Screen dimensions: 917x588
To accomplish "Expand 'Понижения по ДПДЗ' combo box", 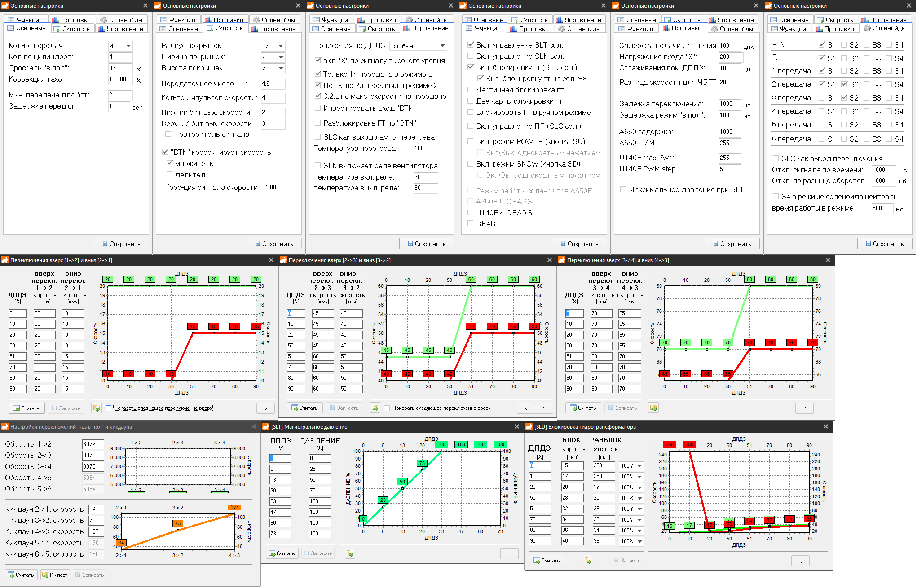I will point(442,46).
